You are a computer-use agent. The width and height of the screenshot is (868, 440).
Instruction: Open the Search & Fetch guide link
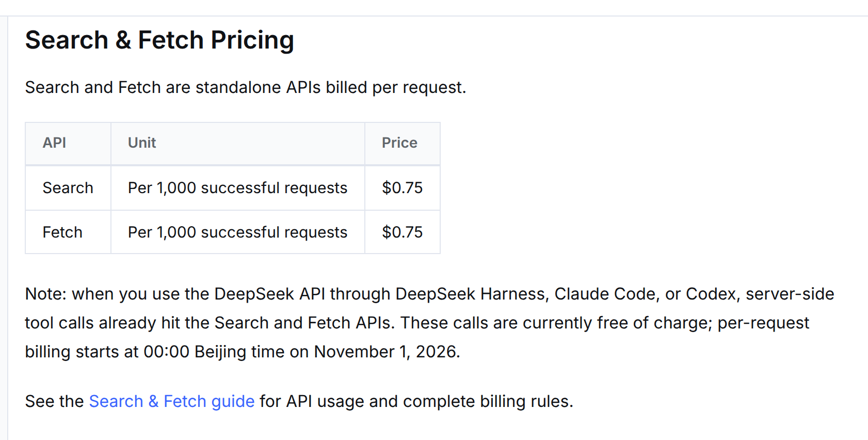coord(172,401)
